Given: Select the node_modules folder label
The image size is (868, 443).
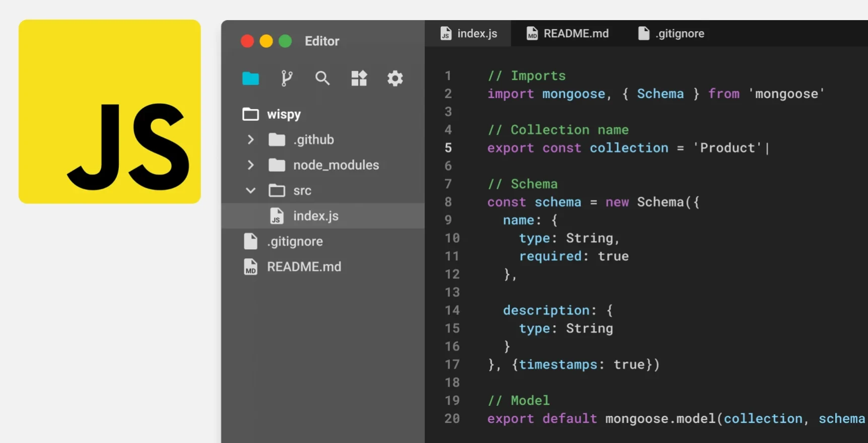Looking at the screenshot, I should 336,165.
